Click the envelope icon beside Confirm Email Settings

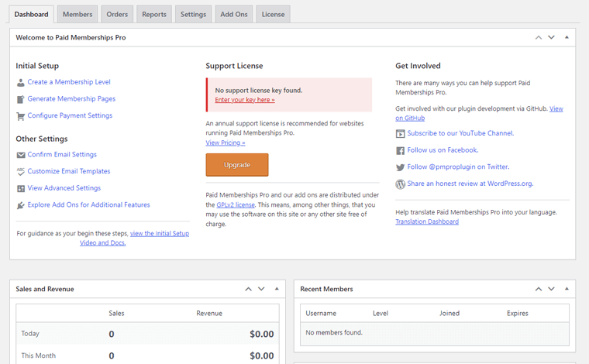coord(21,155)
